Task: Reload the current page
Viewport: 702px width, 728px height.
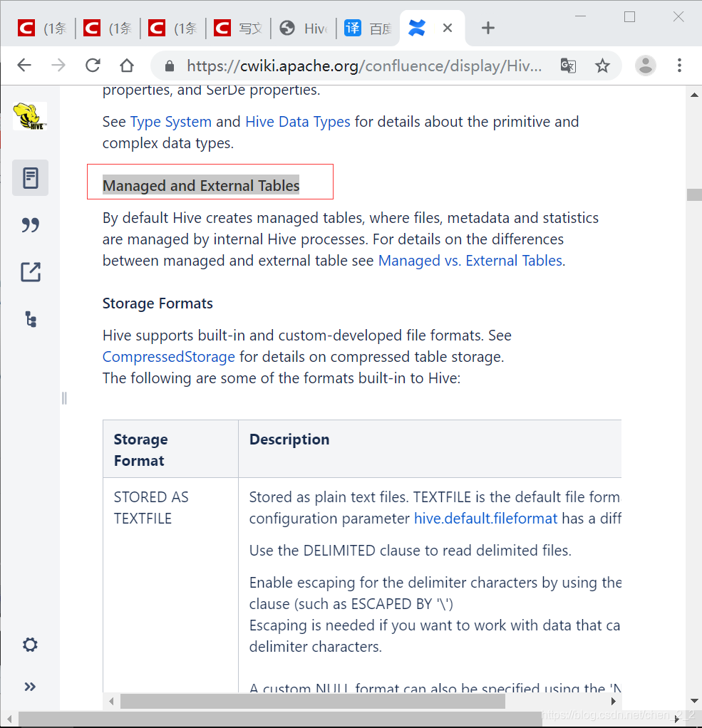Action: click(x=93, y=66)
